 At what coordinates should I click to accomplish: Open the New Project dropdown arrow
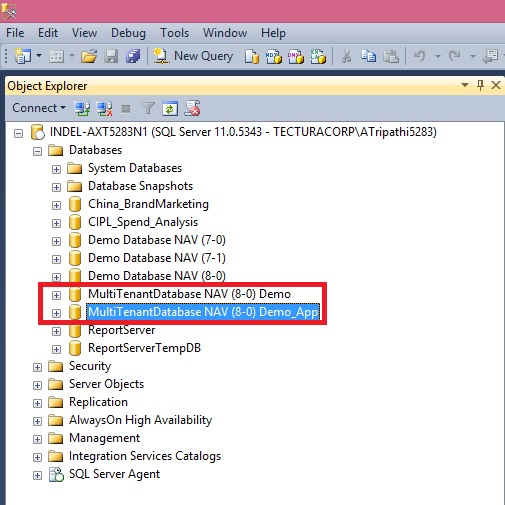pos(39,56)
